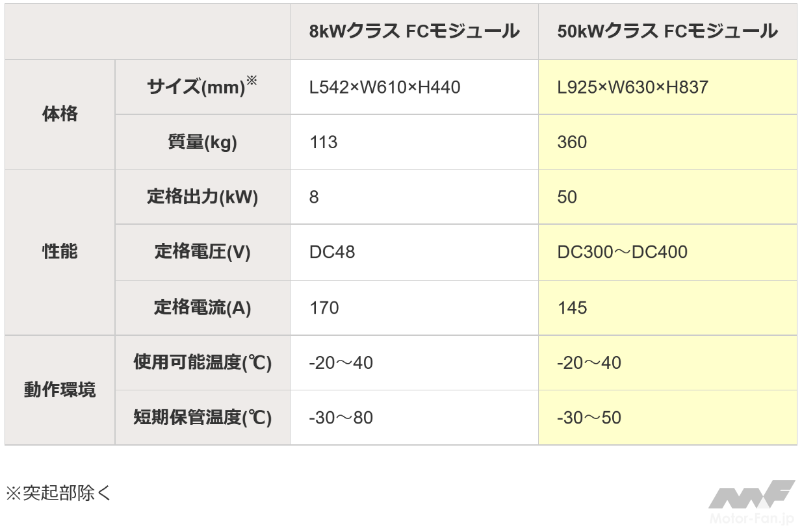The image size is (802, 532).
Task: Click the DC48 voltage value
Action: 332,252
